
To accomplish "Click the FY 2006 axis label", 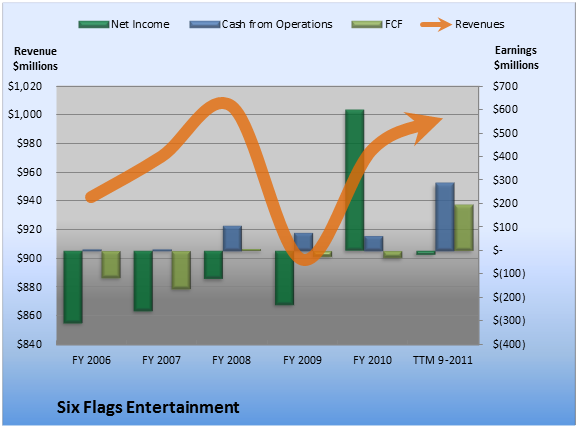I will point(91,360).
